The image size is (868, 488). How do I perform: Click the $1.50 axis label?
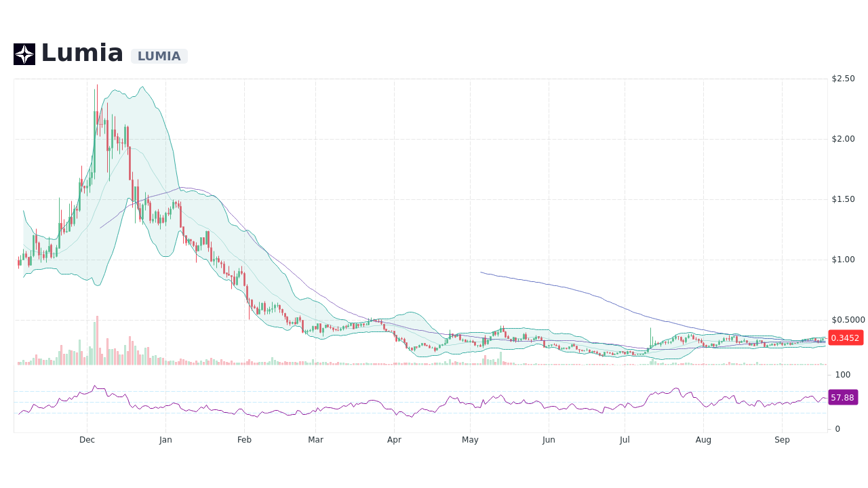click(x=842, y=199)
